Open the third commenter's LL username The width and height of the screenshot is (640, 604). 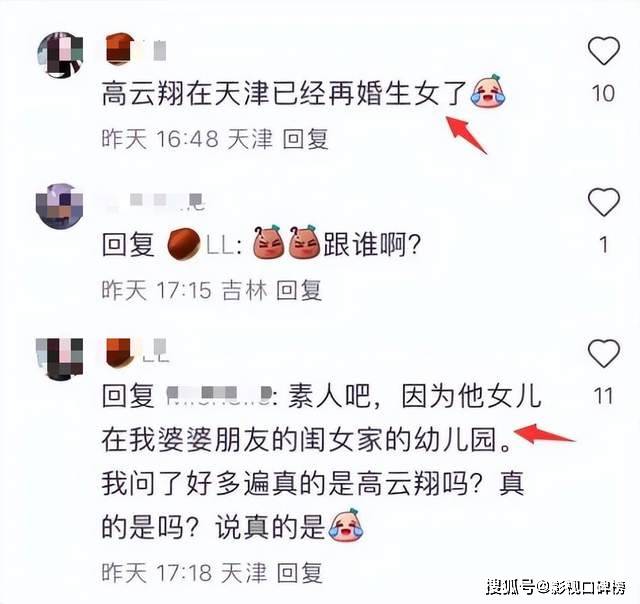(137, 352)
